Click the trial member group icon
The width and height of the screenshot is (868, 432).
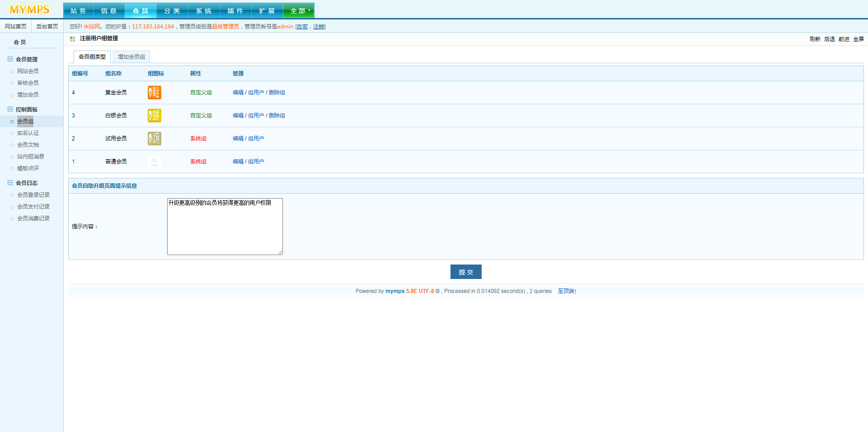pos(154,139)
